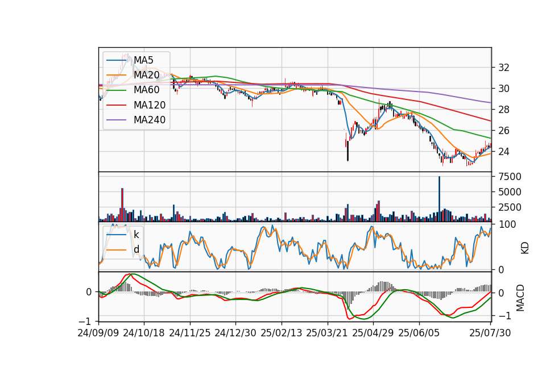Click the orange MA20 legend line sample
546x392 pixels.
[x=116, y=75]
